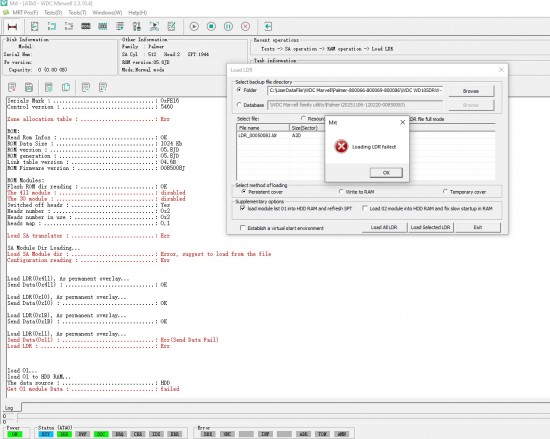The height and width of the screenshot is (439, 550).
Task: Click the save log disk icon
Action: [29, 87]
